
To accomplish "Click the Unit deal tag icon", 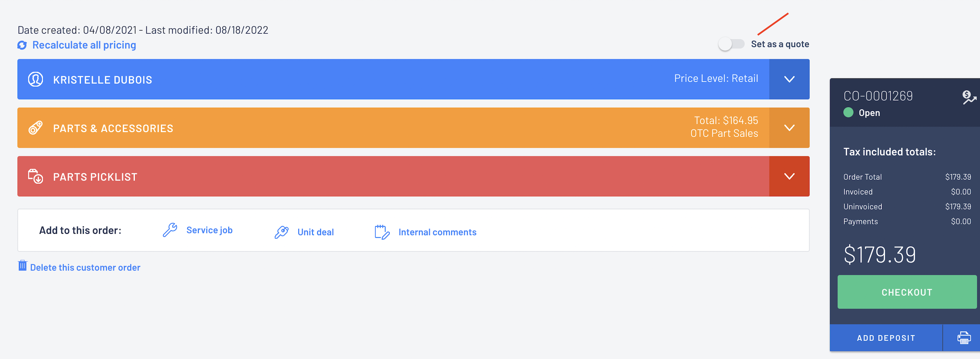I will click(x=281, y=232).
